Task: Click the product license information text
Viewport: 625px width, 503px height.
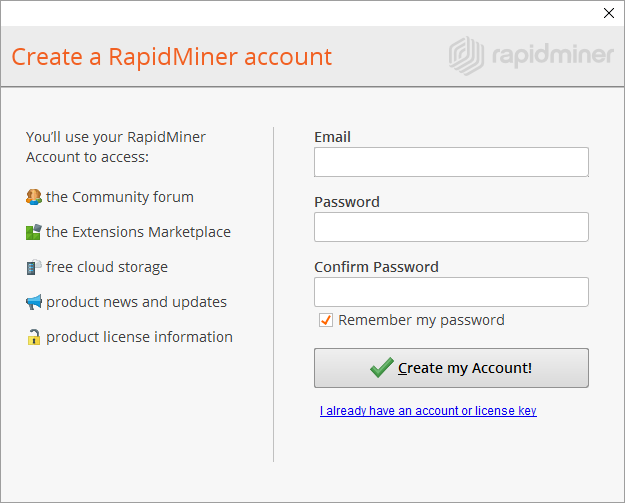Action: [139, 337]
